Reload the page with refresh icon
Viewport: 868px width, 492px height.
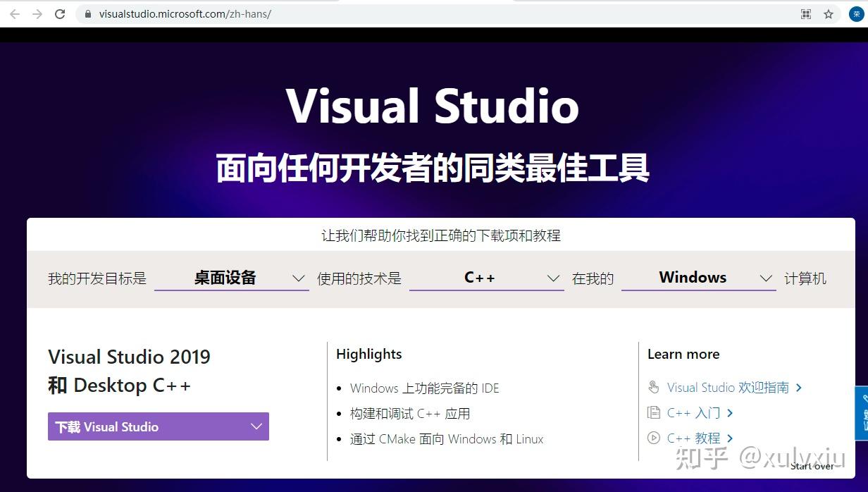tap(61, 14)
